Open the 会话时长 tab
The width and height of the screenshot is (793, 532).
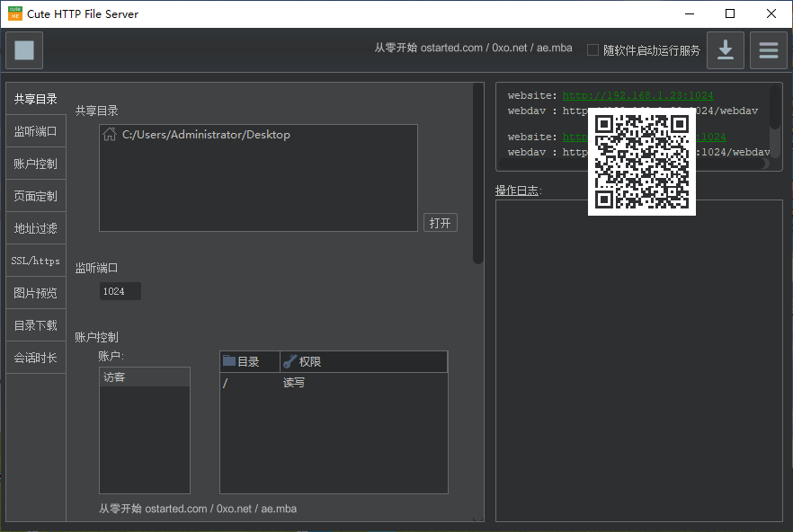(x=36, y=358)
